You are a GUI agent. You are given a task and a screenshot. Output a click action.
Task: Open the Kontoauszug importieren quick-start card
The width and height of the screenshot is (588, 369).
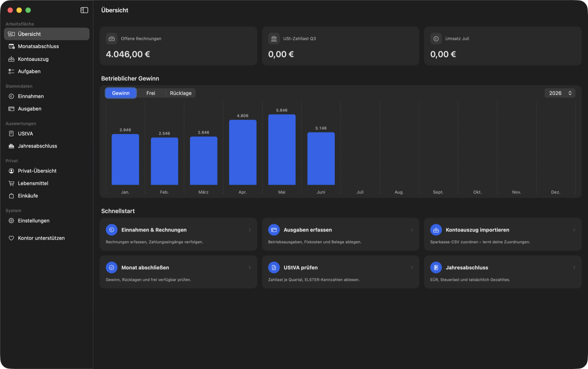click(503, 234)
